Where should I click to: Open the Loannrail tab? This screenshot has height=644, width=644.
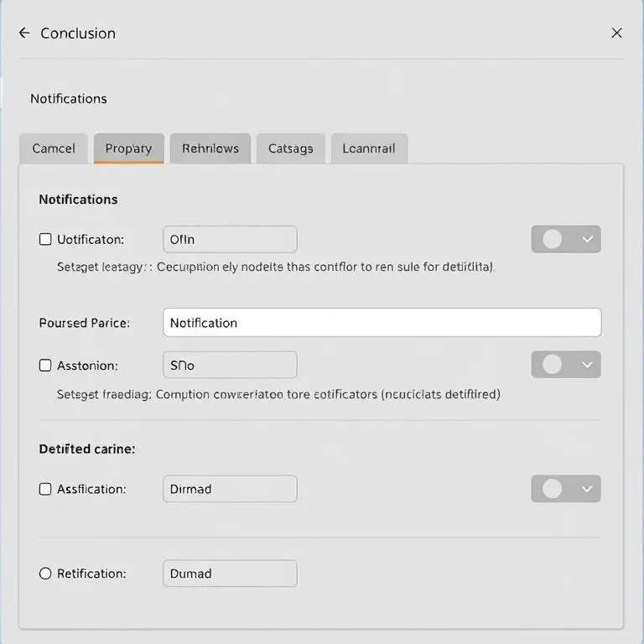point(369,148)
